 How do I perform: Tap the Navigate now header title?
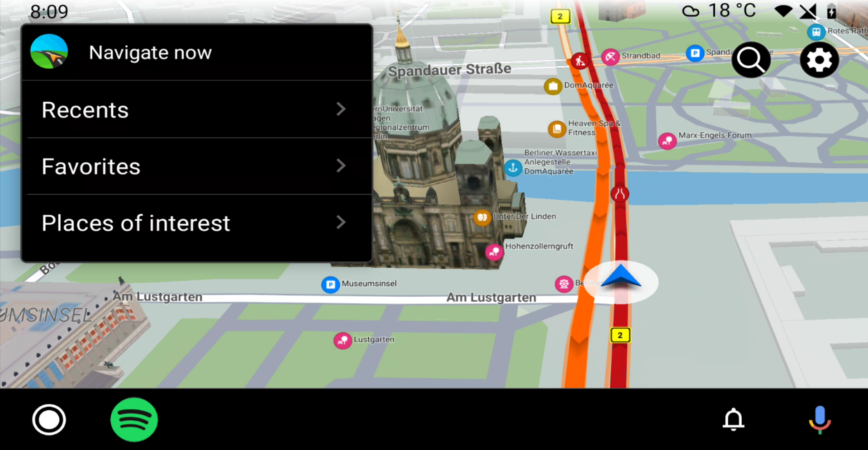click(x=150, y=52)
